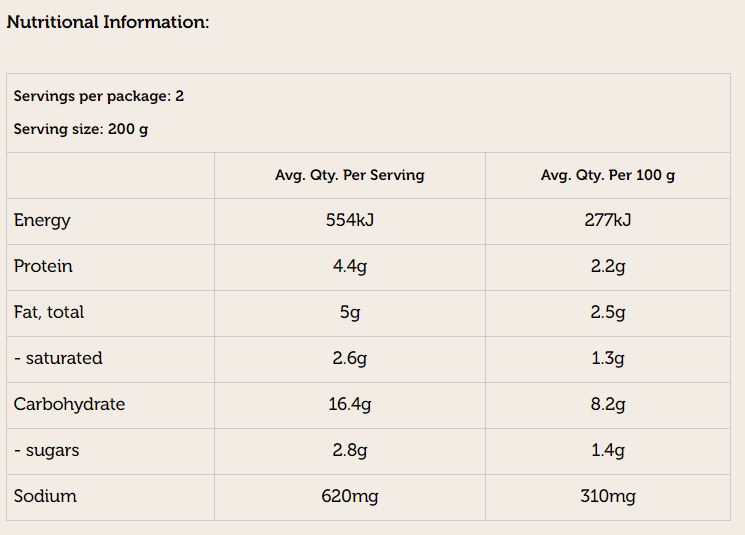The image size is (745, 535).
Task: Click the 554kJ energy value
Action: click(349, 220)
